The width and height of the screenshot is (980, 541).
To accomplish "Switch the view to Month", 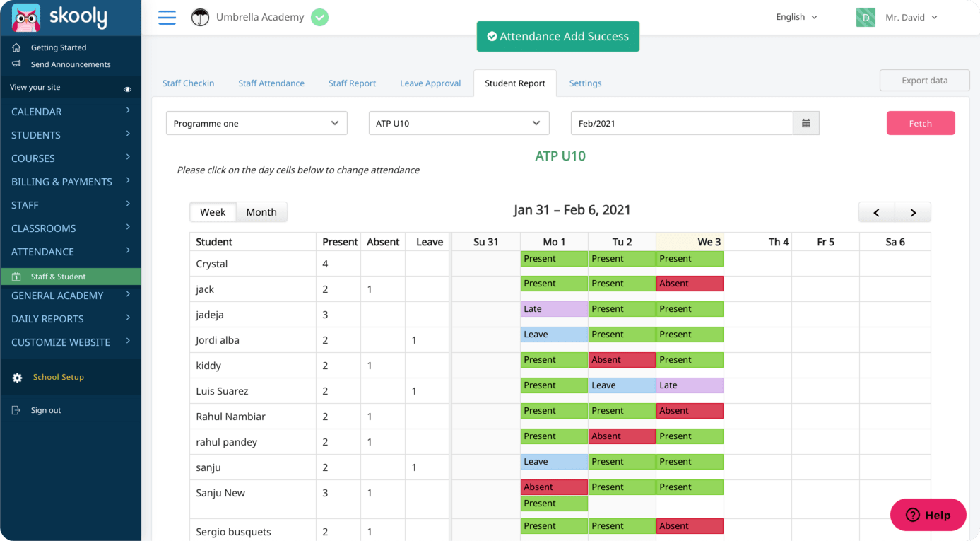I will click(x=261, y=211).
